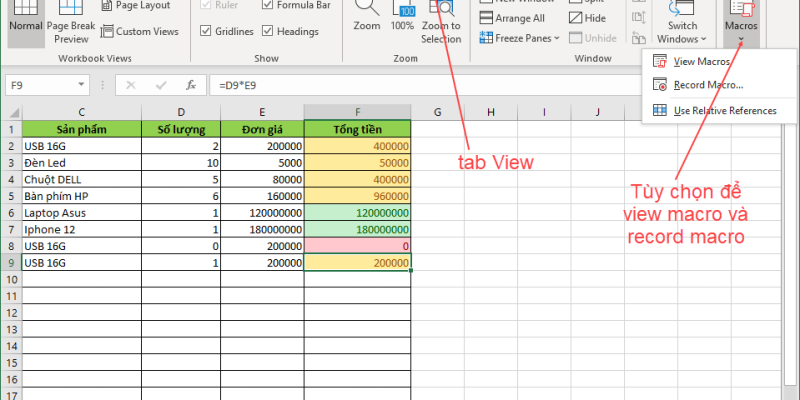Toggle the Headings checkbox
Screen dimensions: 800x400
coord(268,32)
